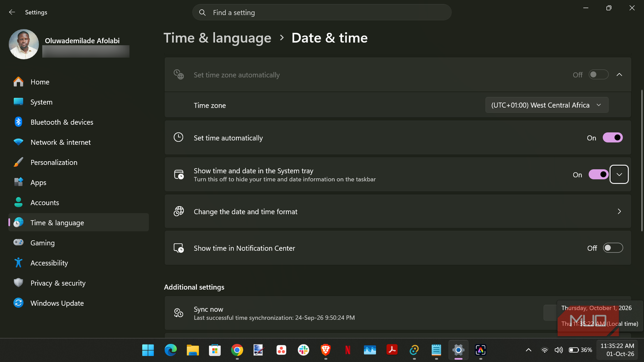Open Accessibility settings
Viewport: 644px width, 362px height.
[x=78, y=263]
